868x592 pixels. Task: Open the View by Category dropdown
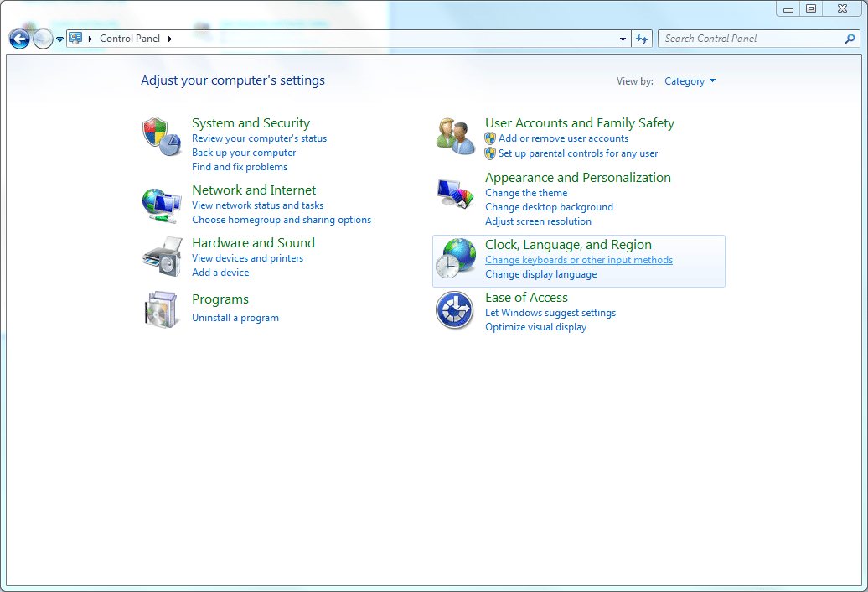pyautogui.click(x=690, y=81)
